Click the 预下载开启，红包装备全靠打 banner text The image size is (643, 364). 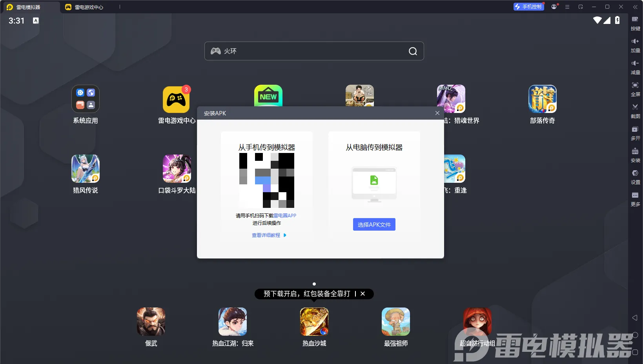[x=307, y=294]
